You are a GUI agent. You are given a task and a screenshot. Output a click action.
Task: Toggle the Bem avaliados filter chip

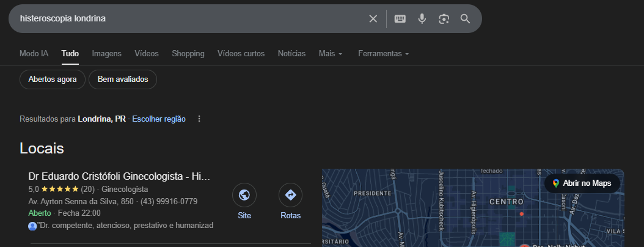pyautogui.click(x=123, y=79)
